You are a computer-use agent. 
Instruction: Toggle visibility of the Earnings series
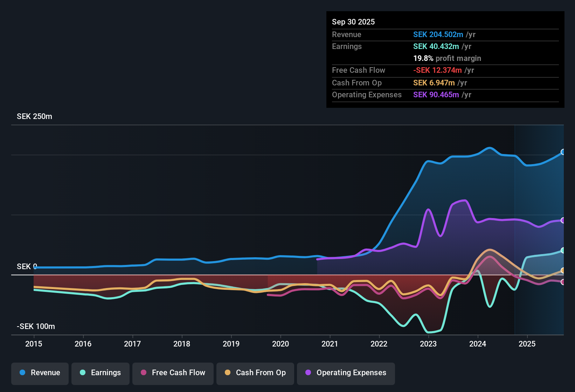tap(100, 373)
